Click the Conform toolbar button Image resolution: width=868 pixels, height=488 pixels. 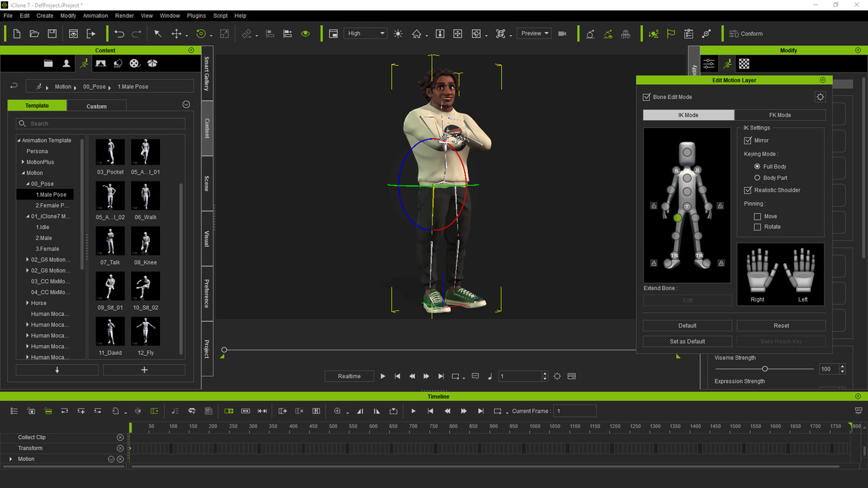[x=745, y=34]
